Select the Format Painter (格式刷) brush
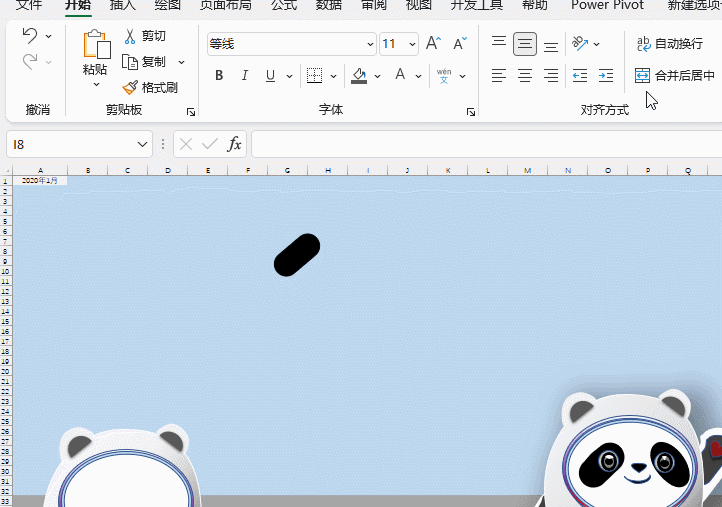 click(130, 88)
